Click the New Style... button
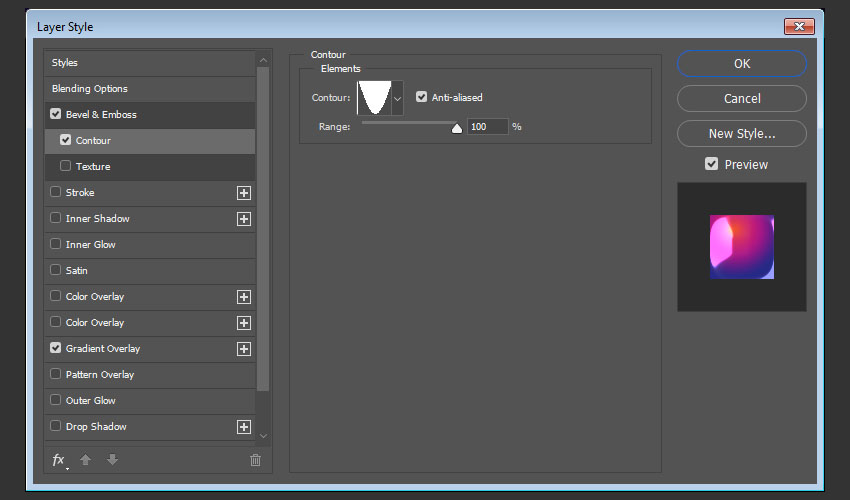 (741, 133)
